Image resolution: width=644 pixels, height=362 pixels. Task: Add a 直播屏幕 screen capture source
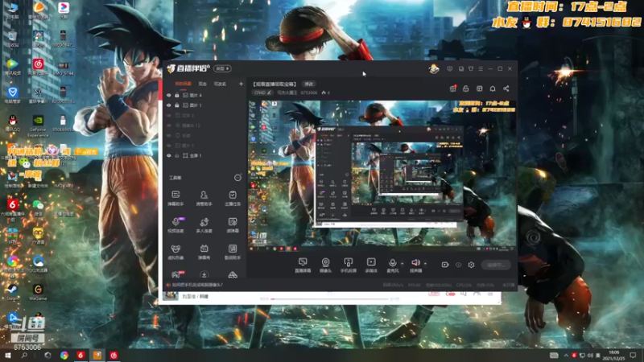tap(303, 265)
